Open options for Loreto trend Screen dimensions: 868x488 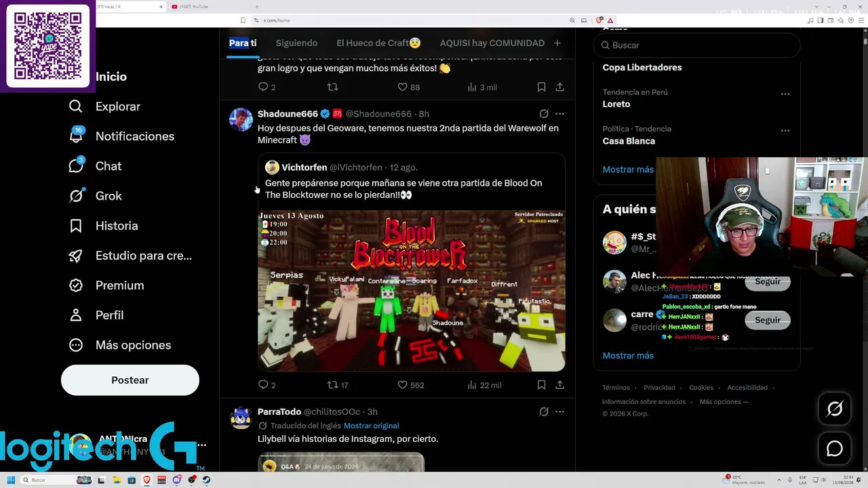(785, 94)
